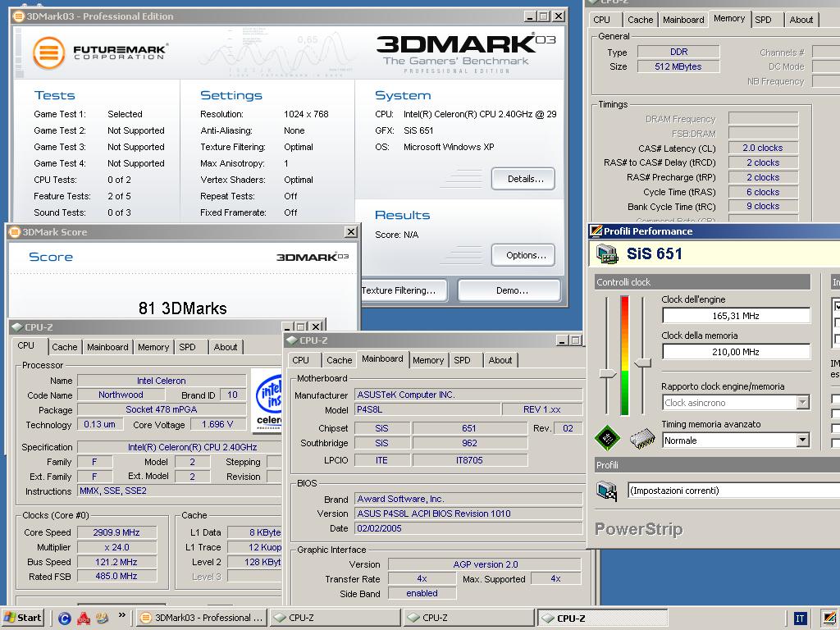Click the Texture Filtering... button
The width and height of the screenshot is (840, 630).
pyautogui.click(x=404, y=290)
